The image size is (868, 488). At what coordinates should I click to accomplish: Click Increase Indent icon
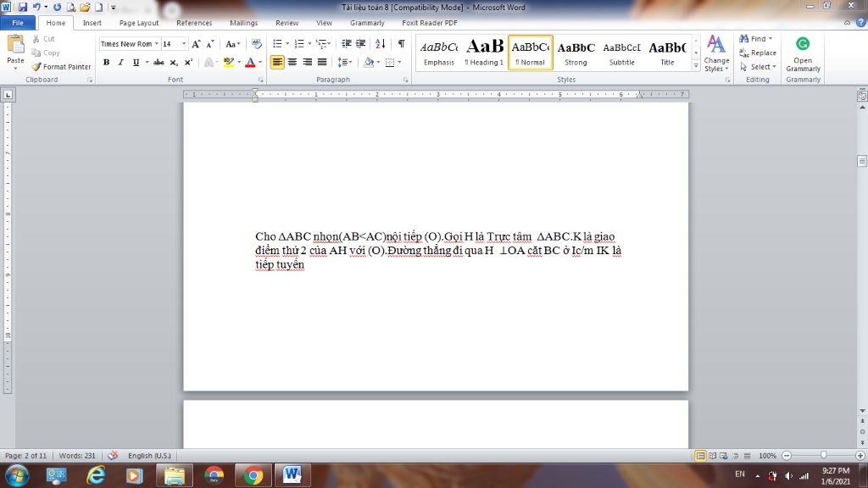click(360, 44)
